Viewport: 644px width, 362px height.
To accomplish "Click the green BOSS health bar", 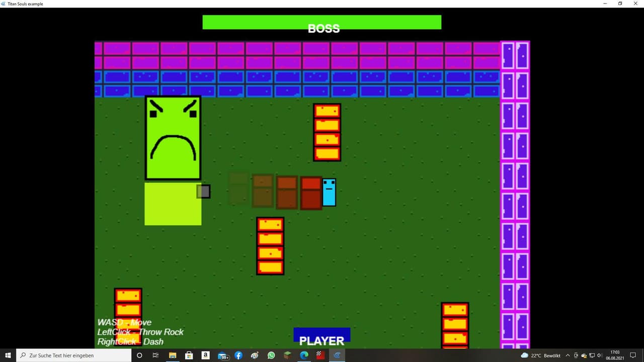I will [322, 22].
